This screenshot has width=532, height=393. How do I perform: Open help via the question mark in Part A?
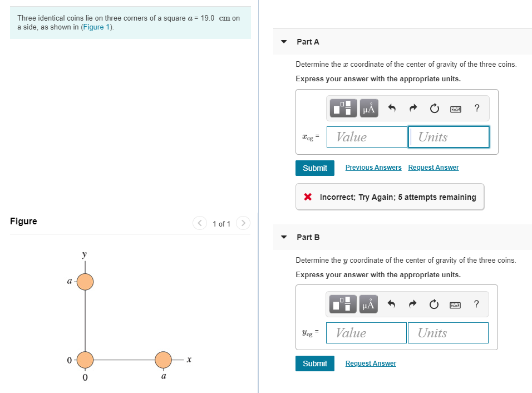pos(476,108)
